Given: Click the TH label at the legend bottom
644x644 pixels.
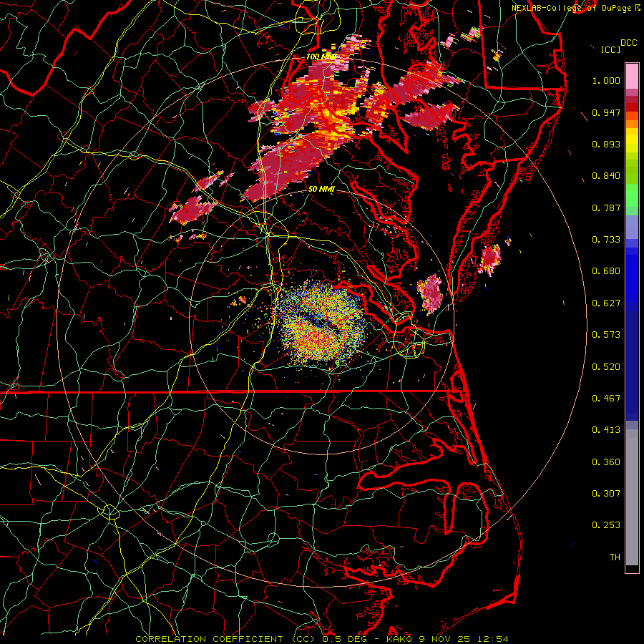Looking at the screenshot, I should coord(615,557).
